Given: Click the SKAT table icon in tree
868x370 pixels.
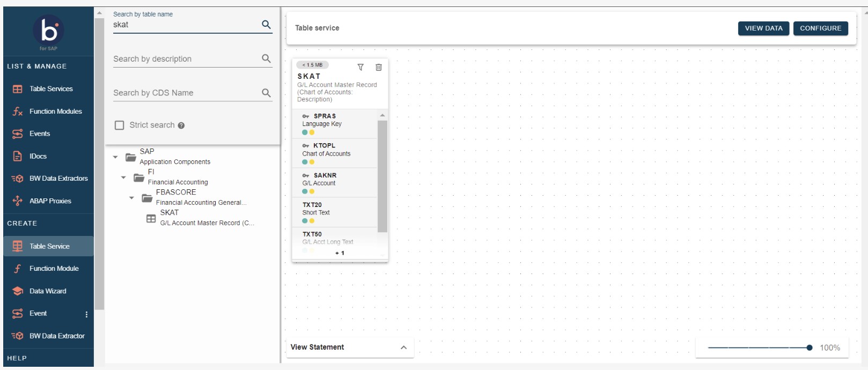Looking at the screenshot, I should coord(151,219).
